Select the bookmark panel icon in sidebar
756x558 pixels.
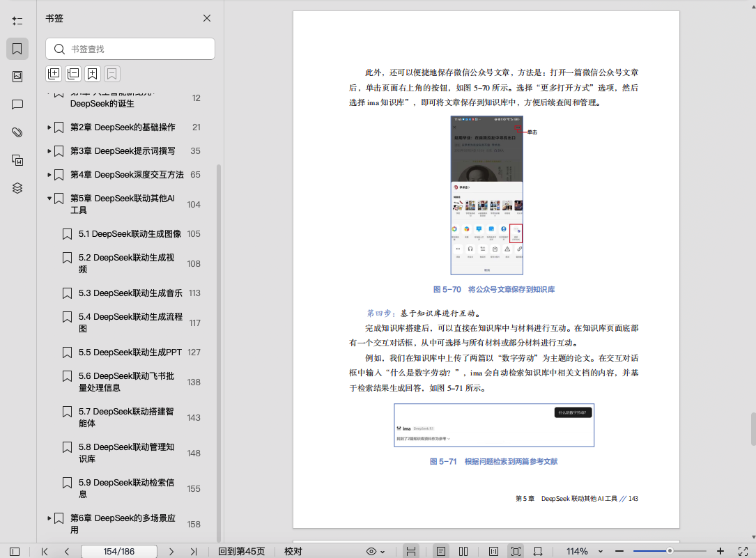(17, 49)
